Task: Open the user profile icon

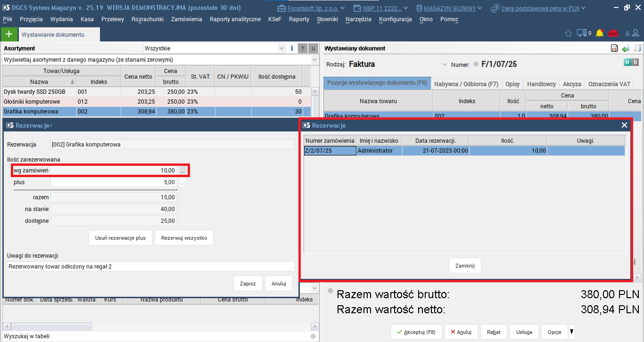Action: point(636,33)
